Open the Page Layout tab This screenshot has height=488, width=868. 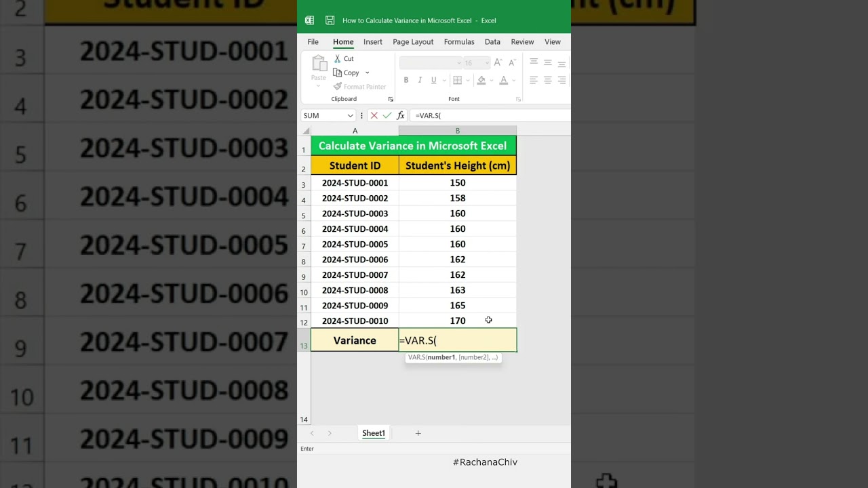(413, 42)
